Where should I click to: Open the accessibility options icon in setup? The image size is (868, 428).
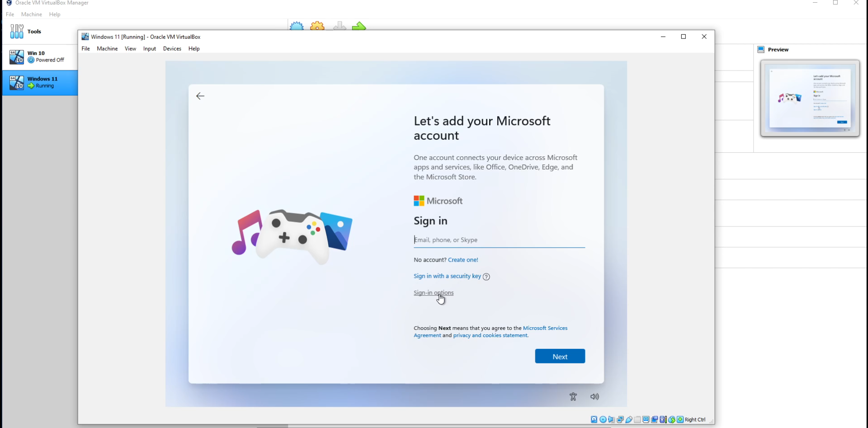[x=573, y=397]
